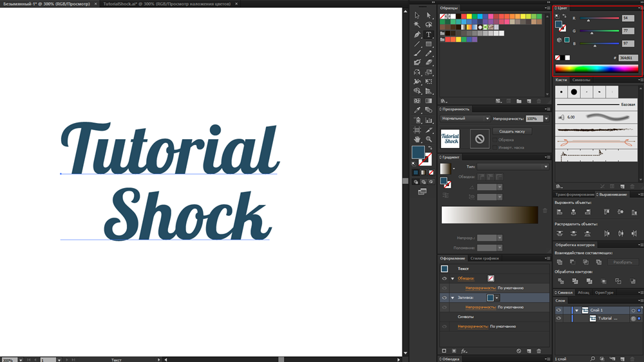
Task: Select the Direct Selection tool
Action: (428, 15)
